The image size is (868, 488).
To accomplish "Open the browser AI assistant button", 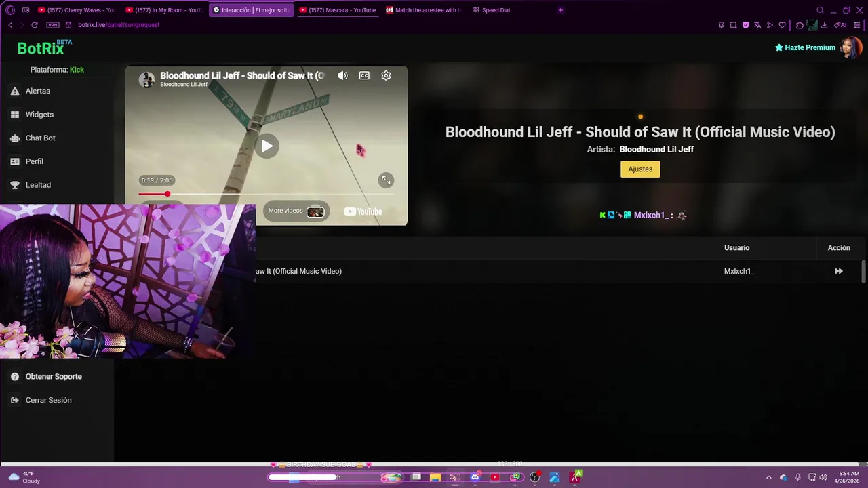I will tap(841, 25).
